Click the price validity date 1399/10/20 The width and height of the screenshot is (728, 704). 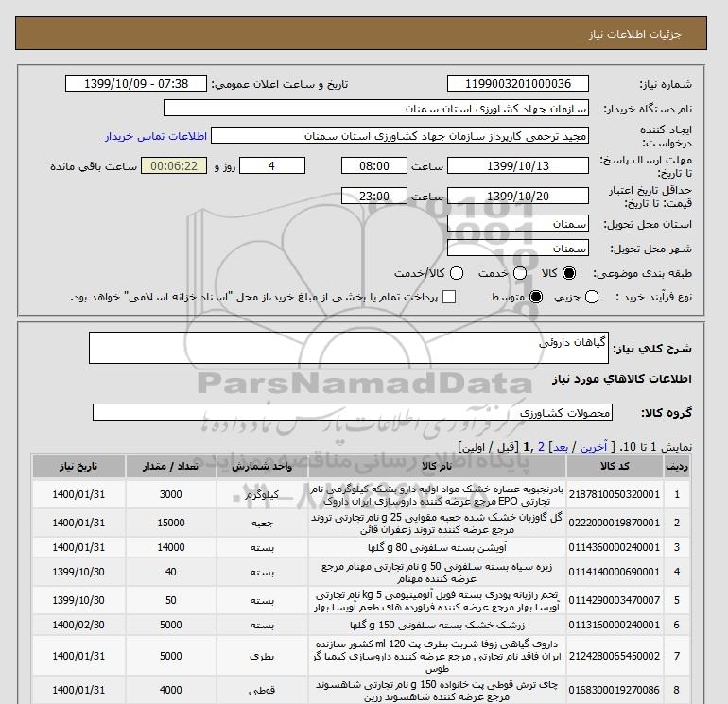point(518,196)
